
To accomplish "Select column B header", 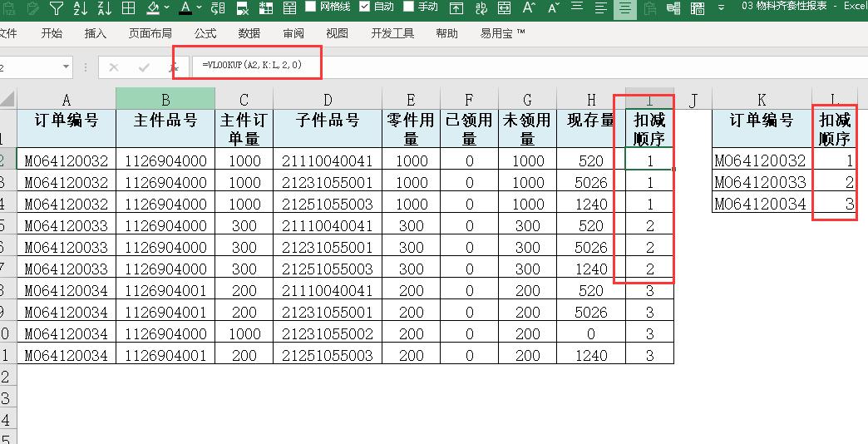I will pos(165,99).
